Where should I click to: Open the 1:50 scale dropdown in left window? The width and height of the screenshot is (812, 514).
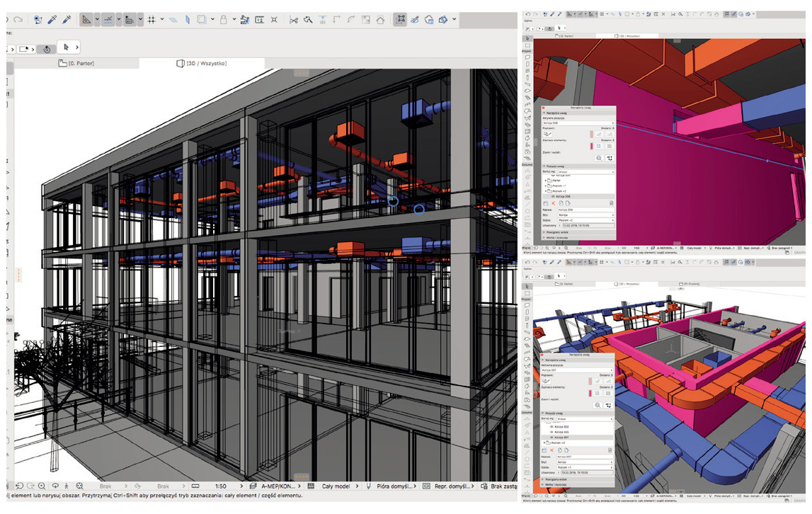[220, 486]
